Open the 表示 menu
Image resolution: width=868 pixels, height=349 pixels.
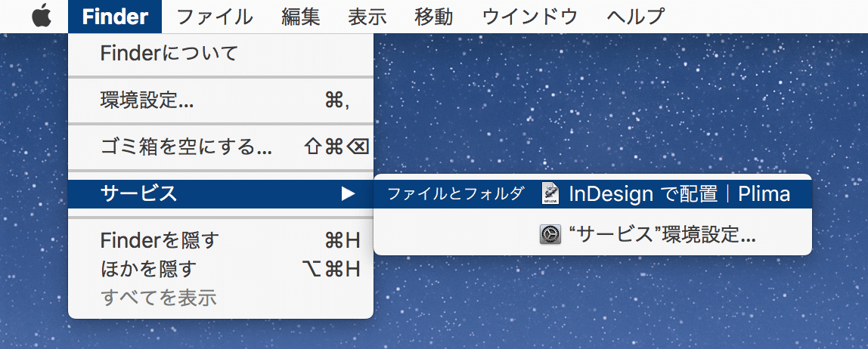pyautogui.click(x=367, y=17)
